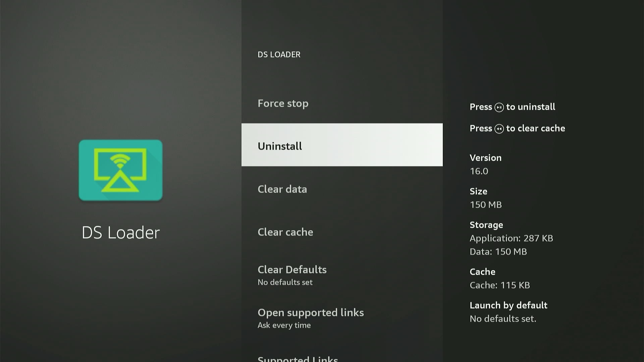
Task: Click the Version 16.0 info
Action: click(486, 164)
